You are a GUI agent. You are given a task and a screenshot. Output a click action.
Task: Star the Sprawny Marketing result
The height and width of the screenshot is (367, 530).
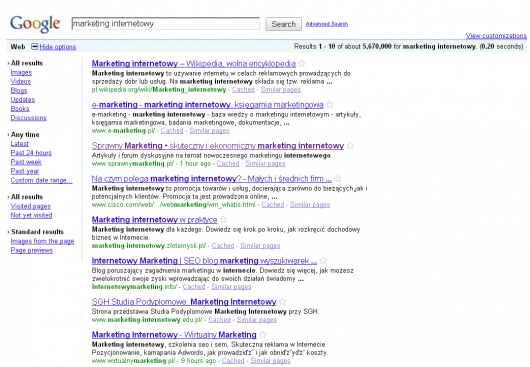(x=350, y=146)
